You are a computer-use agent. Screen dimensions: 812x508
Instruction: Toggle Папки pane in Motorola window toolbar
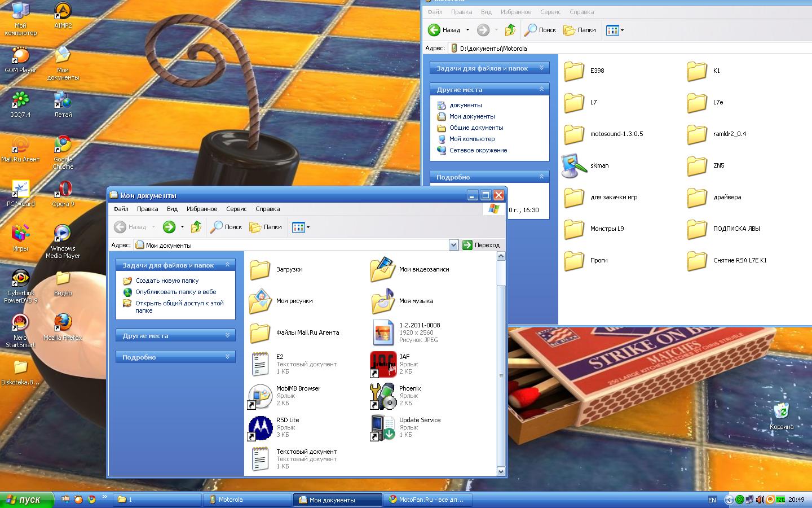(x=580, y=30)
